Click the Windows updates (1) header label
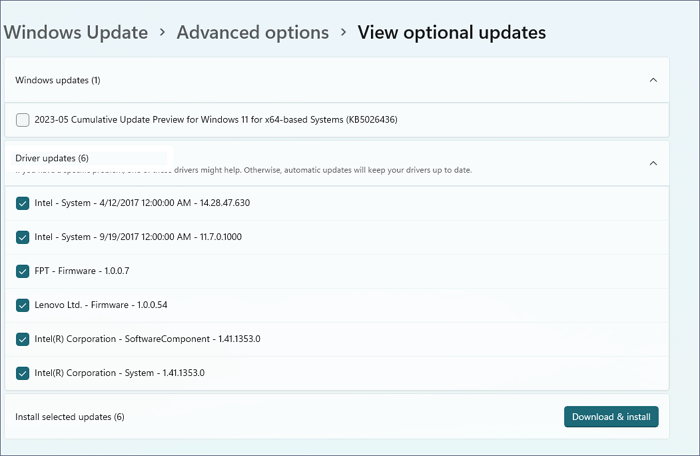The image size is (700, 456). (x=58, y=80)
